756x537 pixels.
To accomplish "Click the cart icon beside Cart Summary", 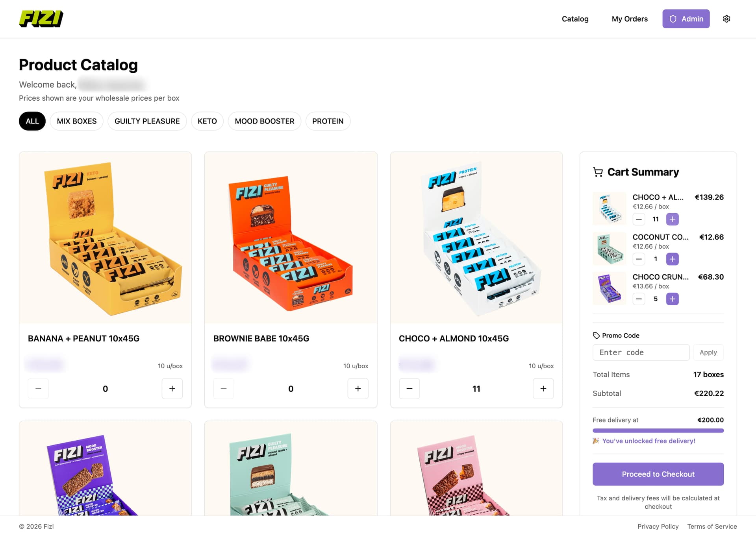I will (x=598, y=172).
